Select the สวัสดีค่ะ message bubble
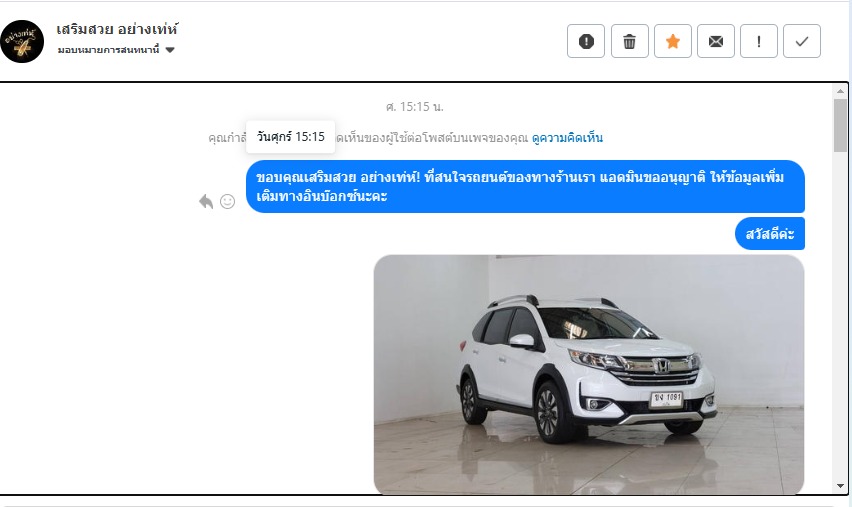Image resolution: width=852 pixels, height=507 pixels. [x=770, y=234]
